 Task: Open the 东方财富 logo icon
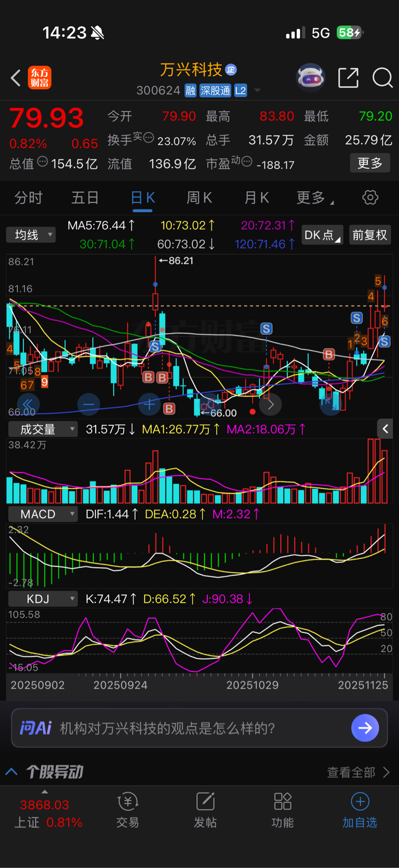tap(39, 78)
